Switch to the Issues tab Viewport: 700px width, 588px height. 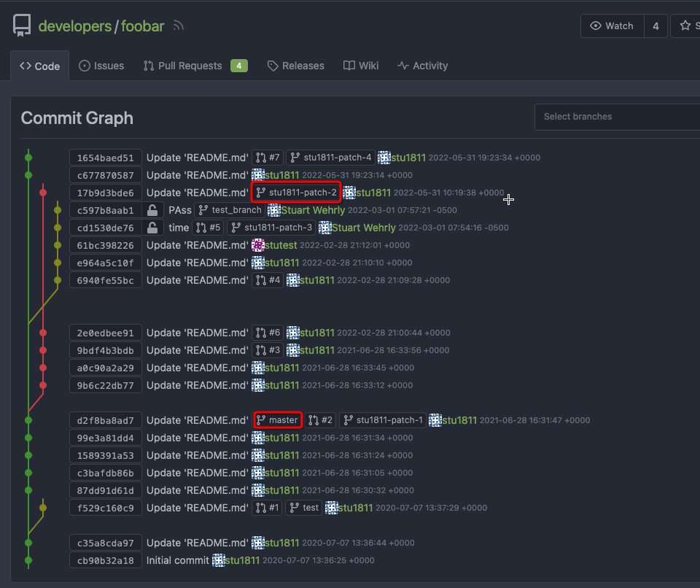pos(101,66)
